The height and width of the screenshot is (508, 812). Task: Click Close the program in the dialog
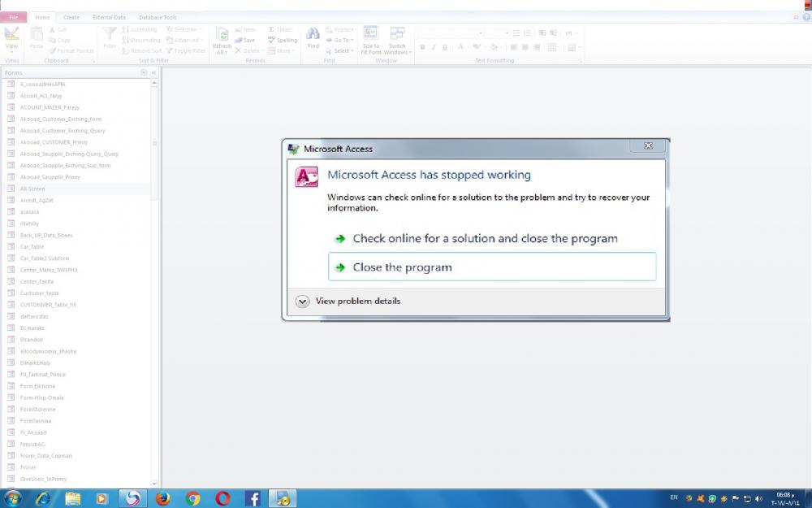(x=492, y=267)
